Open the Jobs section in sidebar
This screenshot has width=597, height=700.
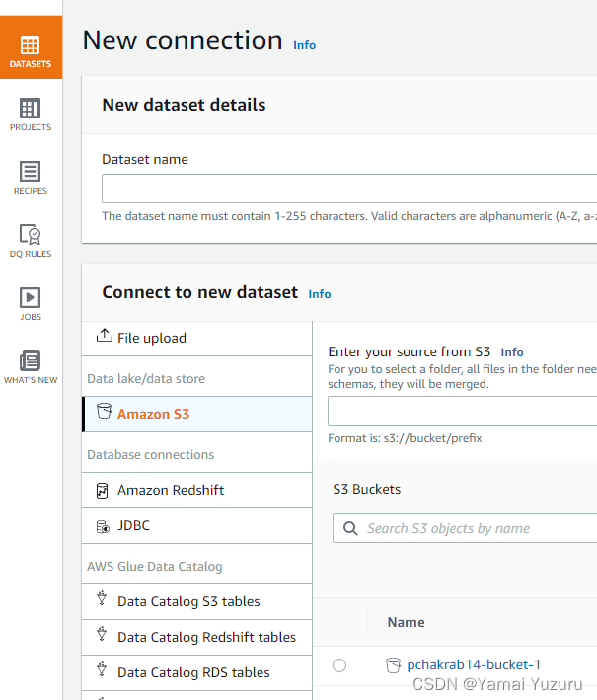[31, 304]
